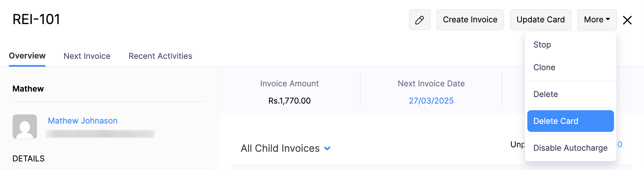Click the 27/03/2025 next invoice date

431,101
